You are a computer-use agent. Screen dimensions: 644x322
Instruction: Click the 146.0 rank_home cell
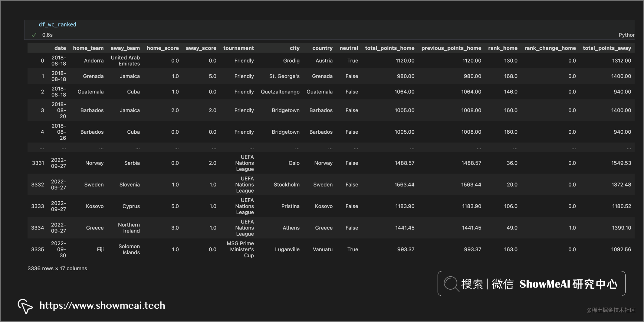[511, 92]
